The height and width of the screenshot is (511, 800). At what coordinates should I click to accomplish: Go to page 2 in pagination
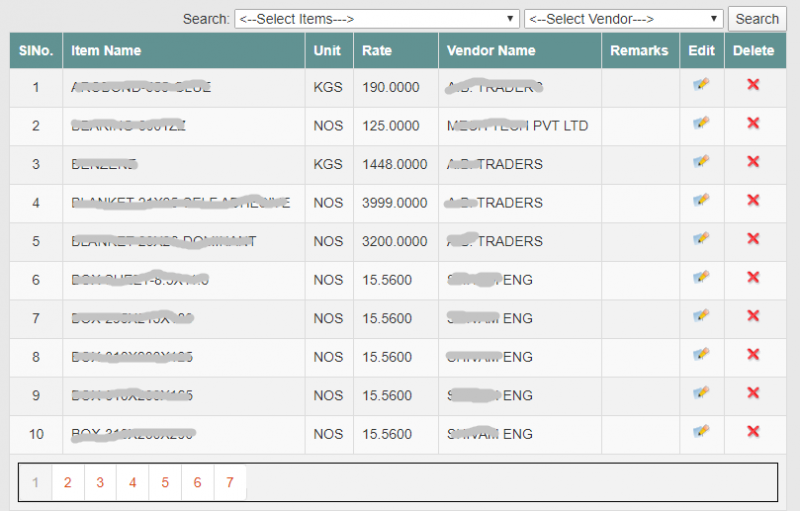tap(67, 483)
